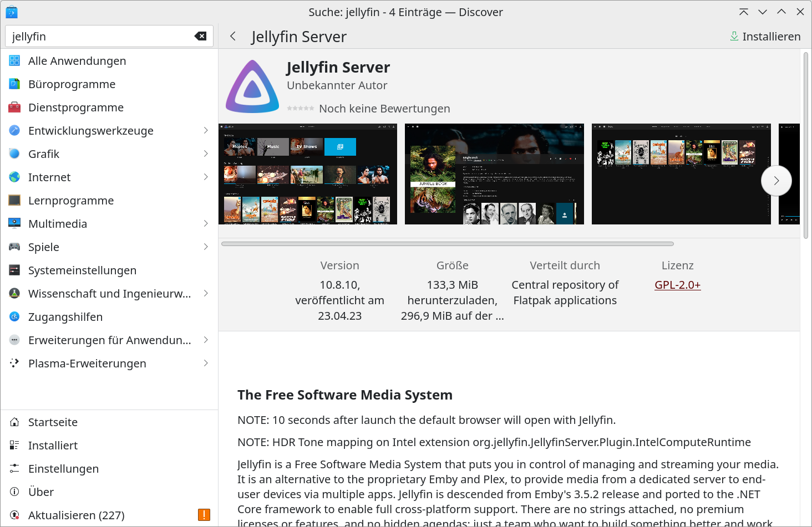This screenshot has width=812, height=527.
Task: Open the Systemeinstellungen category
Action: click(82, 270)
